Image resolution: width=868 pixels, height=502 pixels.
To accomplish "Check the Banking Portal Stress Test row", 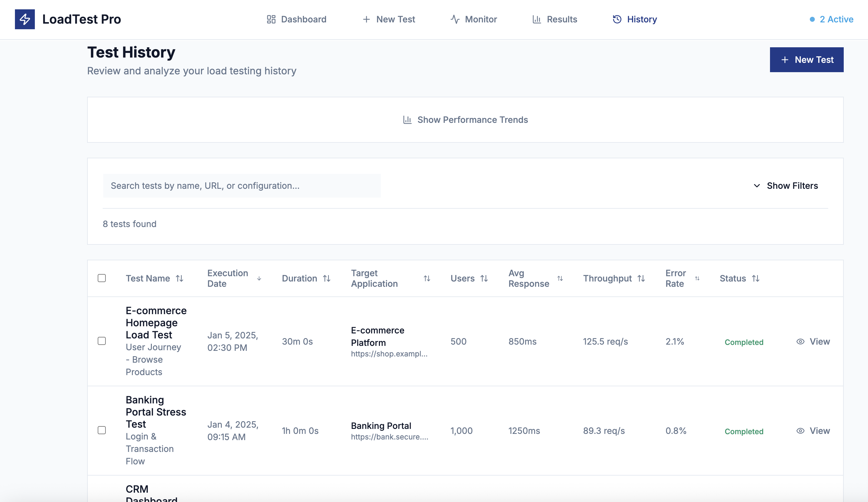I will tap(102, 430).
